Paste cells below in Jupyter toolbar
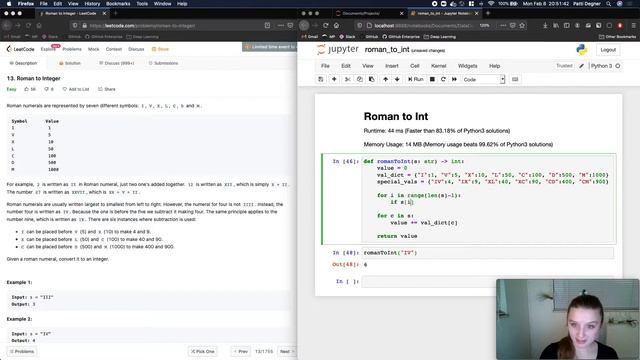Viewport: 640px width, 360px height. tap(371, 79)
